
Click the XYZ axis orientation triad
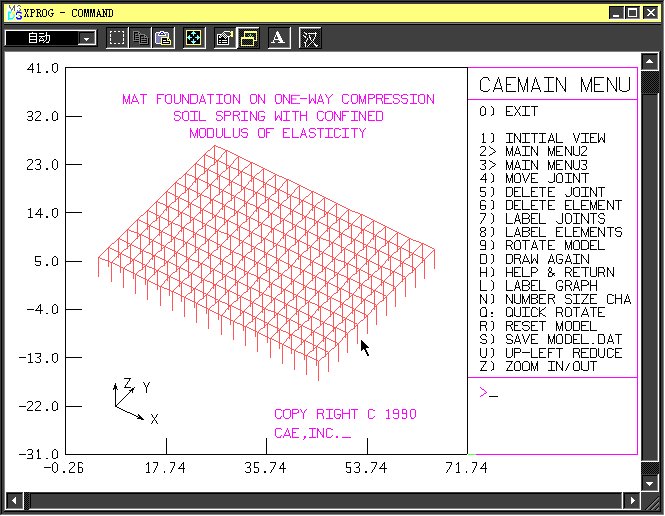[x=135, y=401]
